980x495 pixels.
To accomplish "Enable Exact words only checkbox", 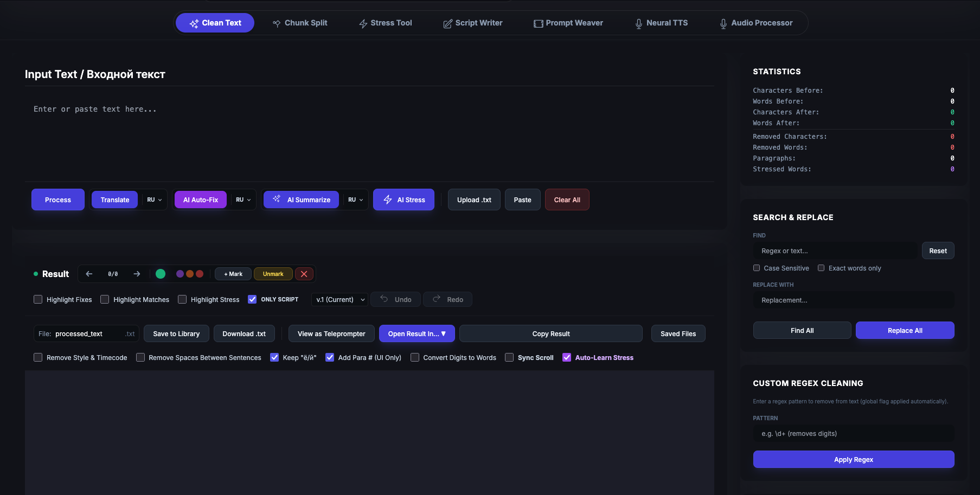I will (821, 268).
